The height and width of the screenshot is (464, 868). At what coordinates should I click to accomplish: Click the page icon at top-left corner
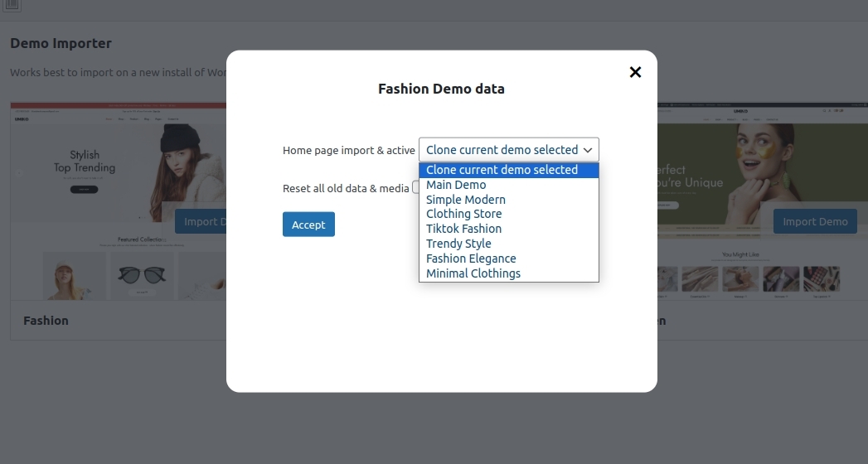coord(12,4)
